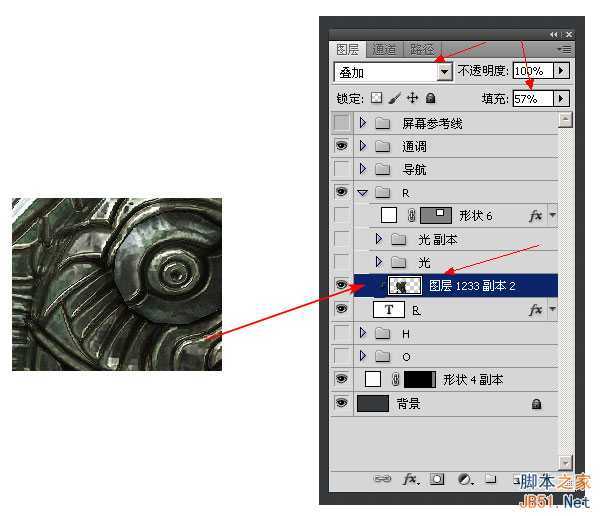Viewport: 601px width, 516px height.
Task: Click the lock all padlock icon
Action: pos(430,99)
